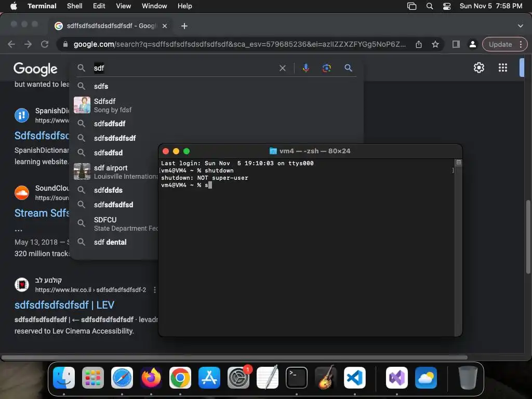Viewport: 532px width, 399px height.
Task: Launch Firefox from the Dock
Action: (x=151, y=378)
